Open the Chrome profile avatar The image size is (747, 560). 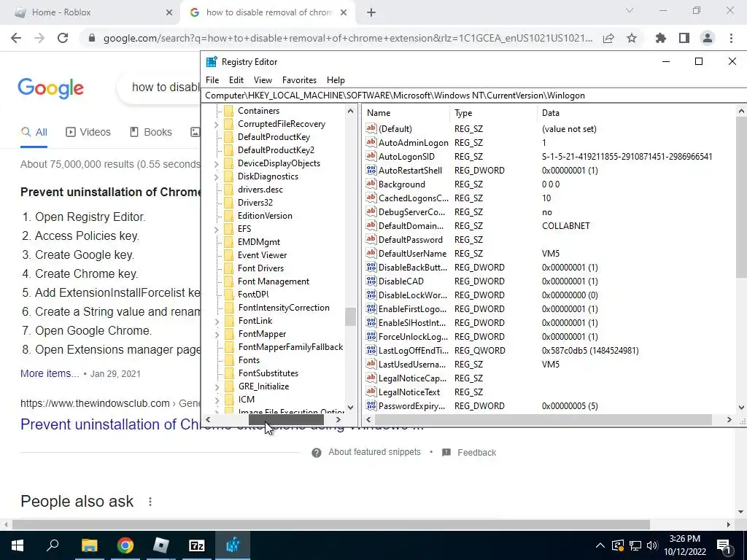click(708, 38)
